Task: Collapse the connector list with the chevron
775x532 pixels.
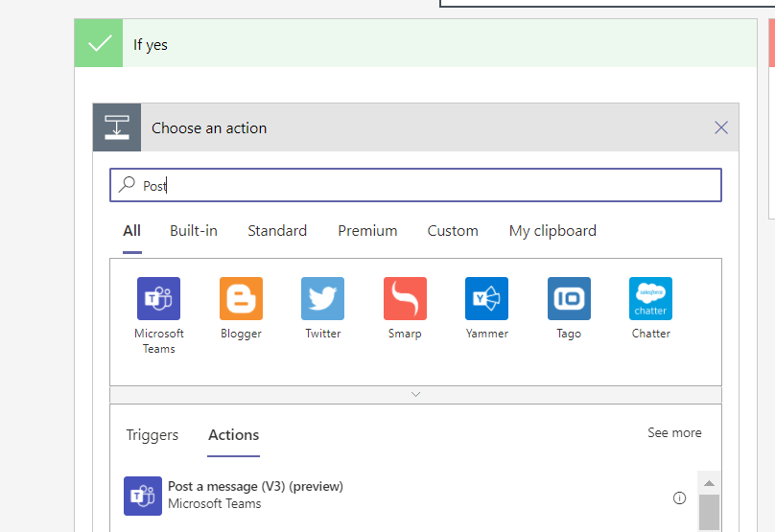Action: coord(415,394)
